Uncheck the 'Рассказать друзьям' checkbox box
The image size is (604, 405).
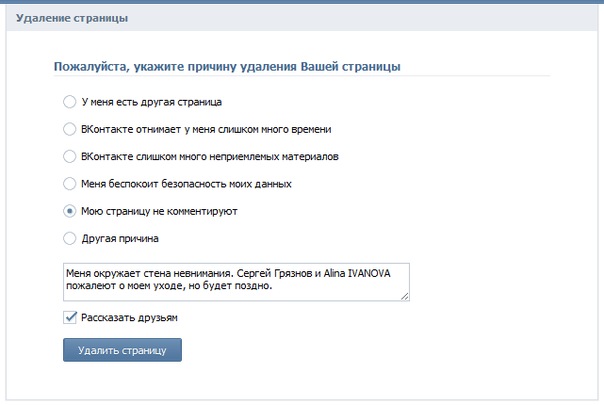pos(70,318)
